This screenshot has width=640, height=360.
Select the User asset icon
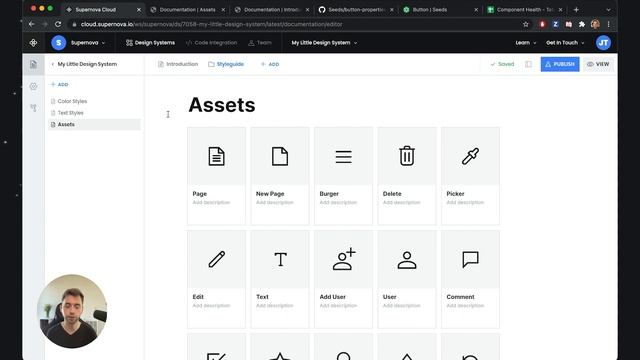pos(407,260)
